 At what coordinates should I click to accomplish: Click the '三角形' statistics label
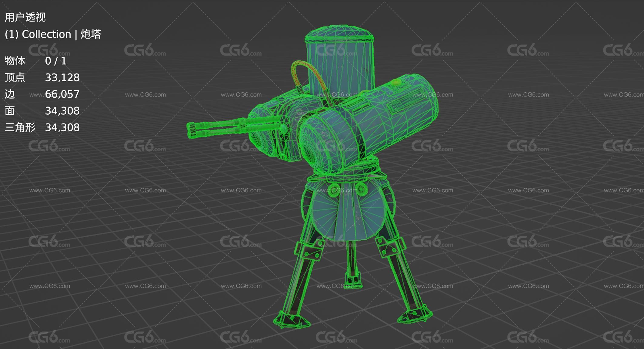[x=20, y=128]
